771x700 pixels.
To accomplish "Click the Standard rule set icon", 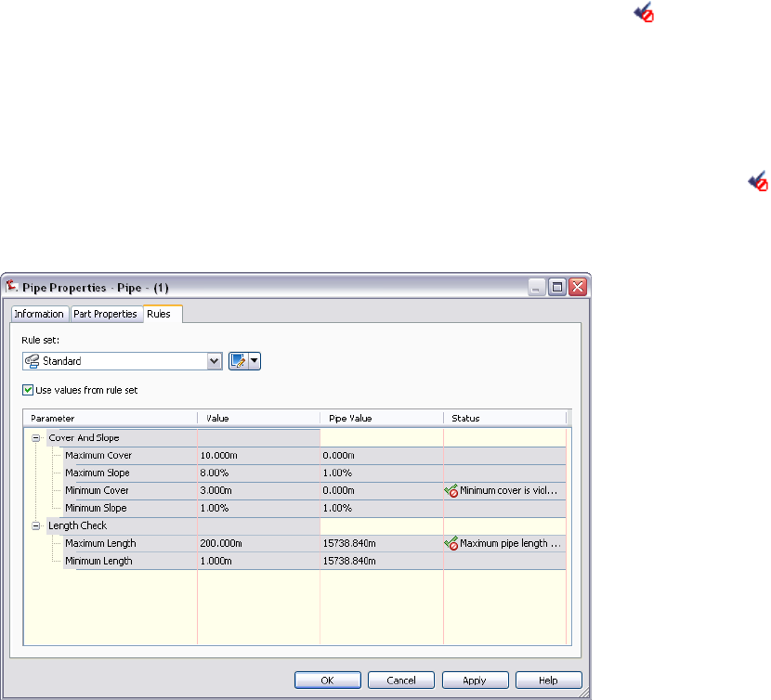I will pos(33,361).
